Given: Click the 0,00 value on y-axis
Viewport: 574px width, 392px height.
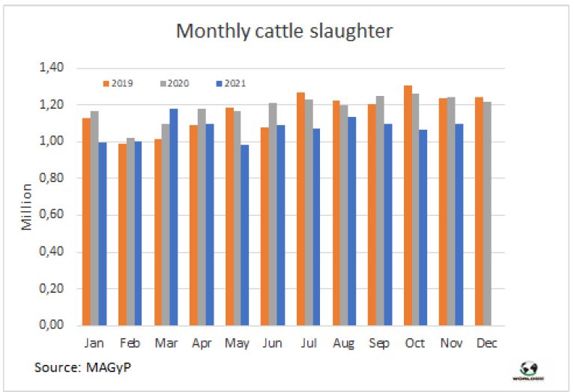Looking at the screenshot, I should [52, 325].
